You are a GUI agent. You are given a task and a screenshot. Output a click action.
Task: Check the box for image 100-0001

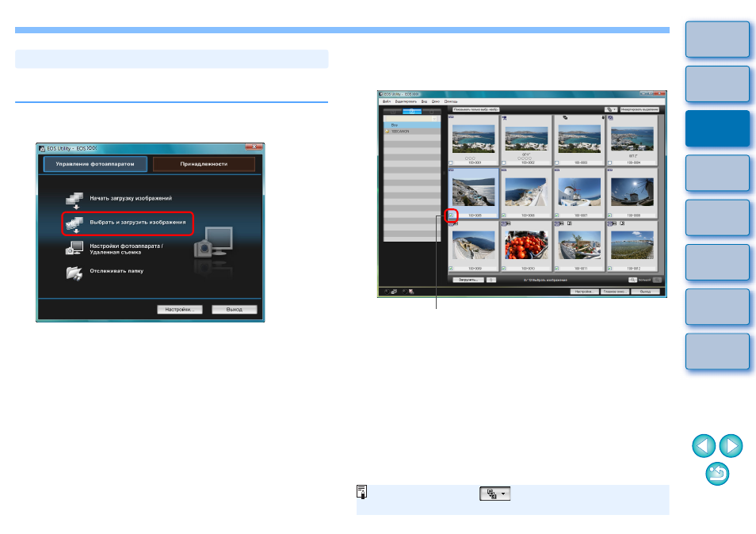(x=451, y=163)
